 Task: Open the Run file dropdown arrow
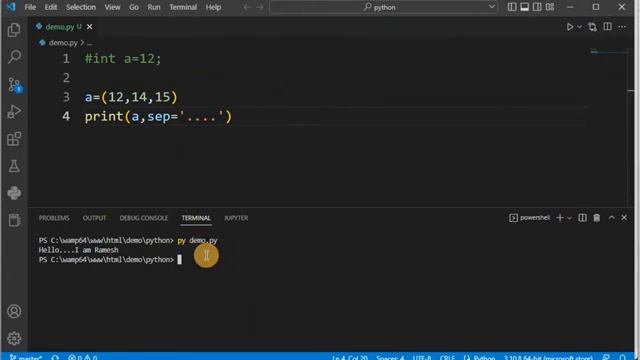579,27
